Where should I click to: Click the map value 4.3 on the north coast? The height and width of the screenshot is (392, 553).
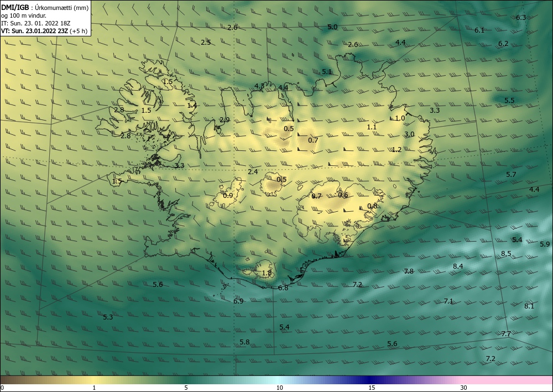(x=259, y=86)
